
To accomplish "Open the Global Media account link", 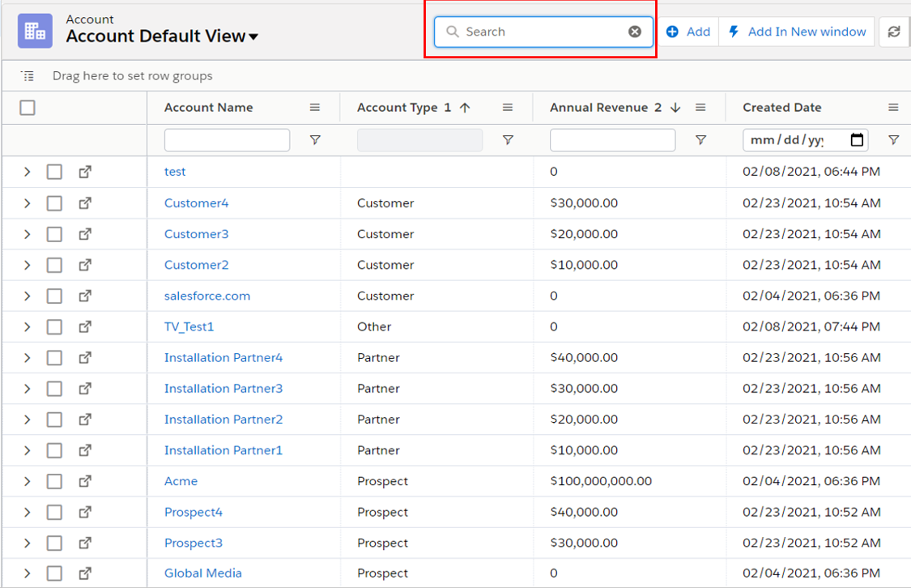I will point(202,573).
